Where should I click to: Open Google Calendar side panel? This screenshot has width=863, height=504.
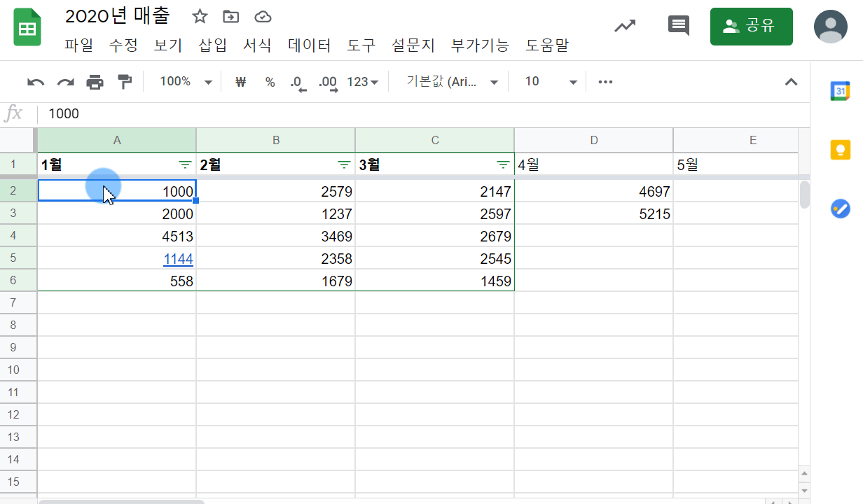841,92
